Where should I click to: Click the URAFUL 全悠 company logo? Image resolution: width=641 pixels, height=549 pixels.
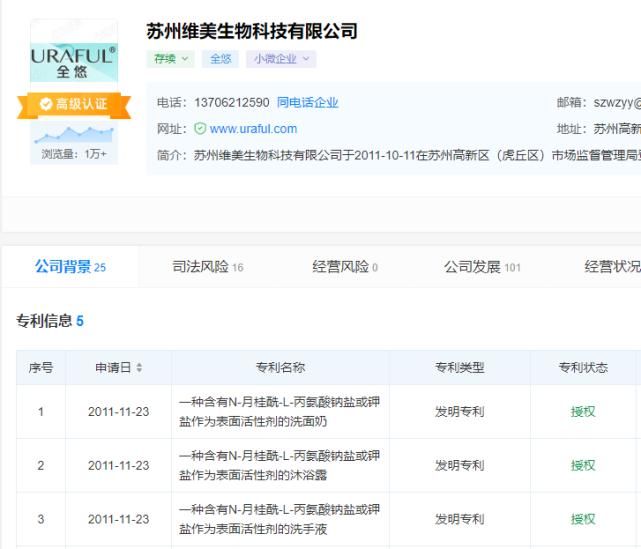point(74,62)
